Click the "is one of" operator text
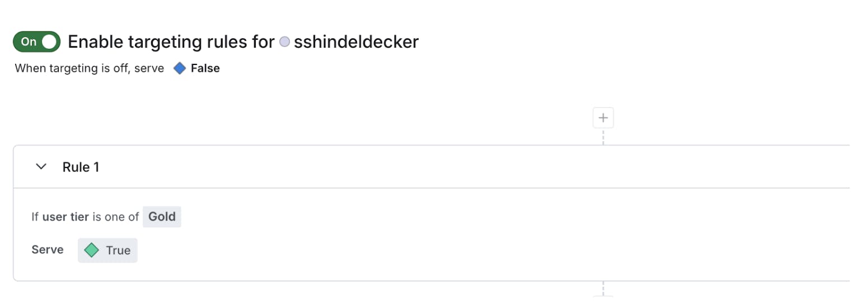 coord(115,217)
